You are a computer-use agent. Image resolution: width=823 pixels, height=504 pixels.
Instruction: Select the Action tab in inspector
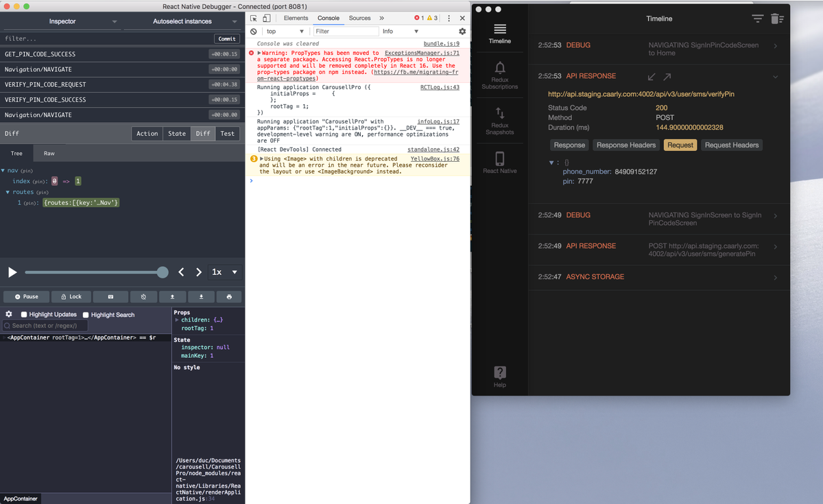coord(147,134)
